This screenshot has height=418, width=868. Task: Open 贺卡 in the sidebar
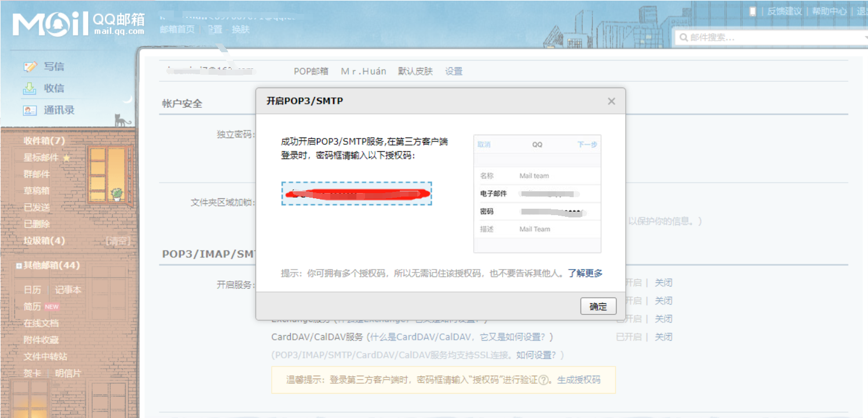[x=32, y=373]
